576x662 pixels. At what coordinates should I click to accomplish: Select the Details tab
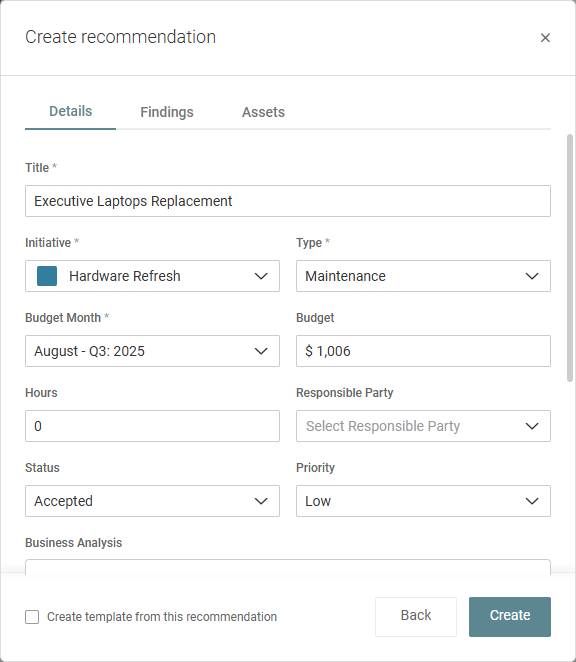(x=71, y=111)
